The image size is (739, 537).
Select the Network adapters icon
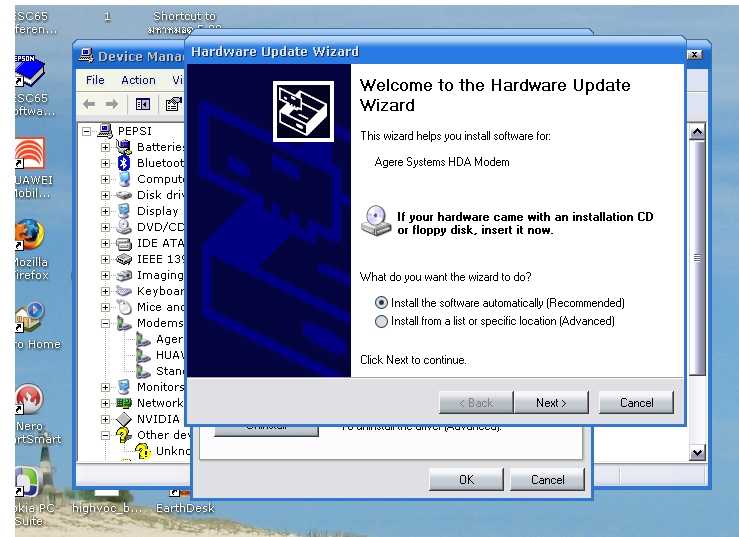(124, 403)
